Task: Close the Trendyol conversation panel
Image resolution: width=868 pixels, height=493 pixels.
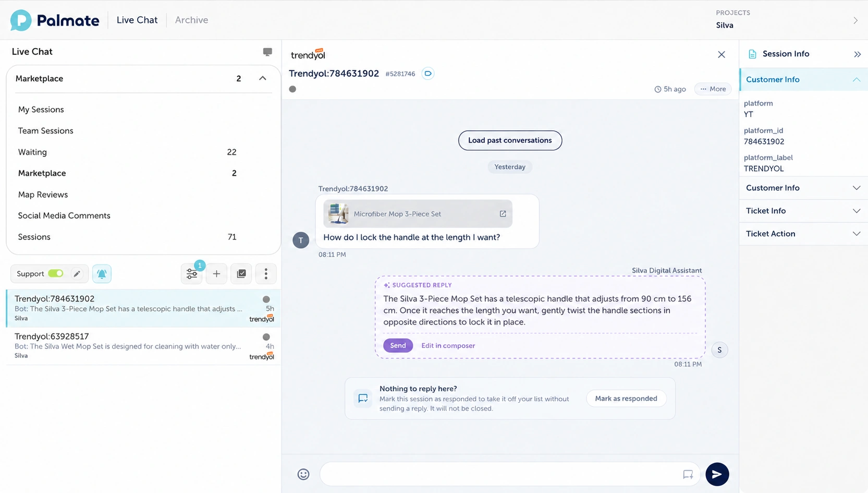Action: [722, 54]
